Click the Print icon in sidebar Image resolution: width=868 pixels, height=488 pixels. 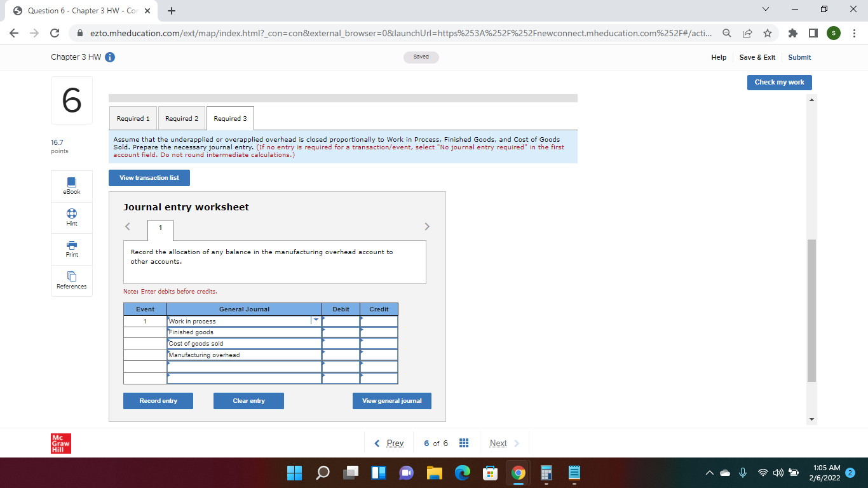(x=71, y=245)
